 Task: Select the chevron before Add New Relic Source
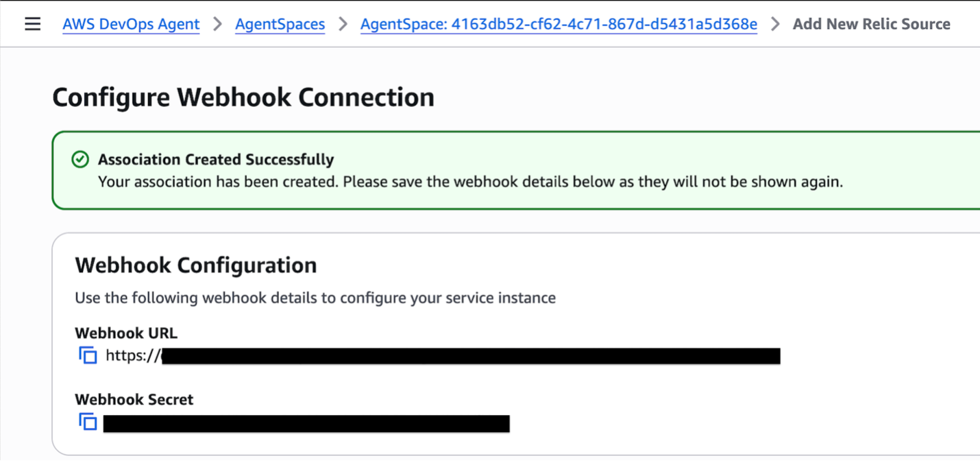click(774, 23)
